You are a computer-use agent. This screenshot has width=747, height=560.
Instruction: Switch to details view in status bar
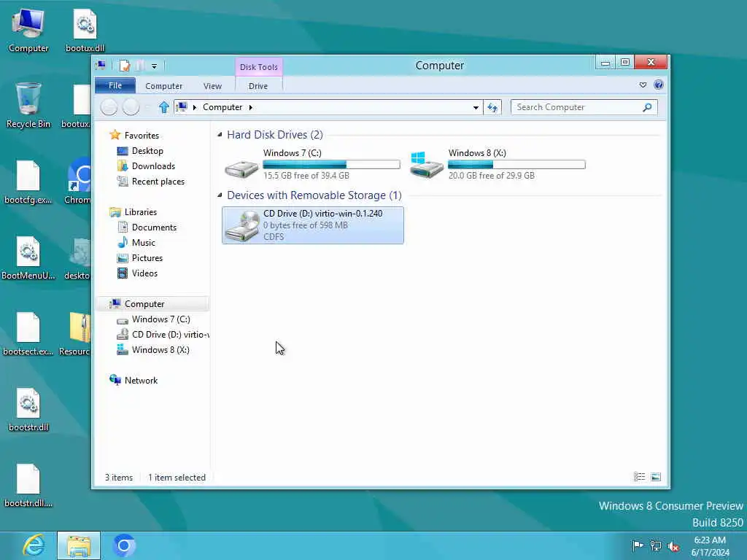[639, 477]
